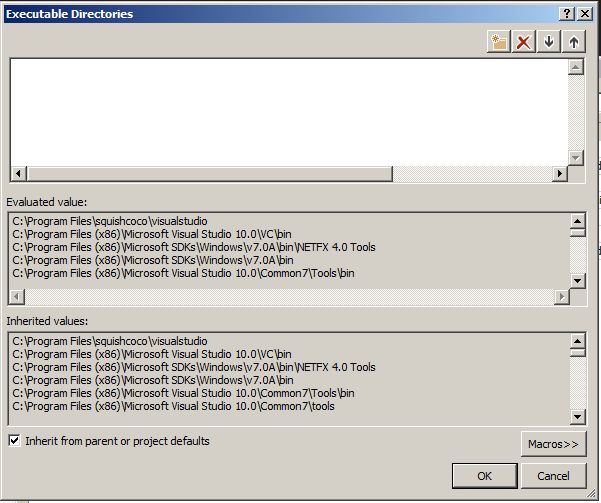
Task: Click Evaluated value horizontal scrollbar right arrow
Action: tap(562, 296)
